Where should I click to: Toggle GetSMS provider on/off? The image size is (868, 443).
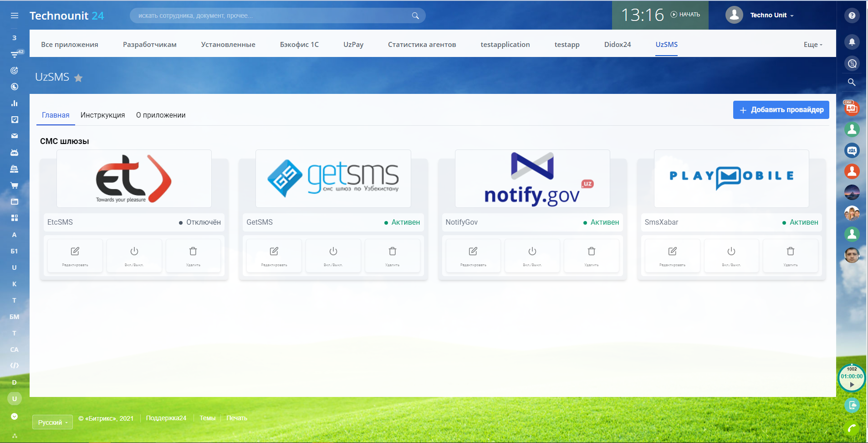pos(333,256)
